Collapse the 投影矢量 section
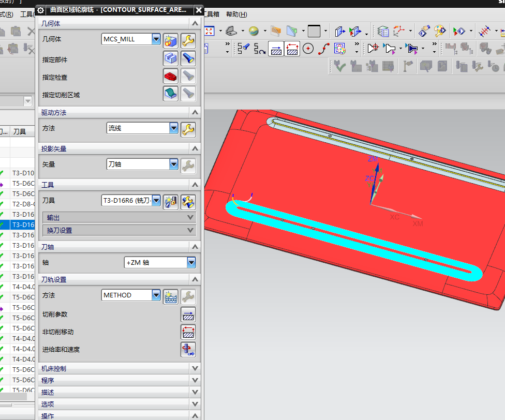The width and height of the screenshot is (505, 420). coord(195,148)
